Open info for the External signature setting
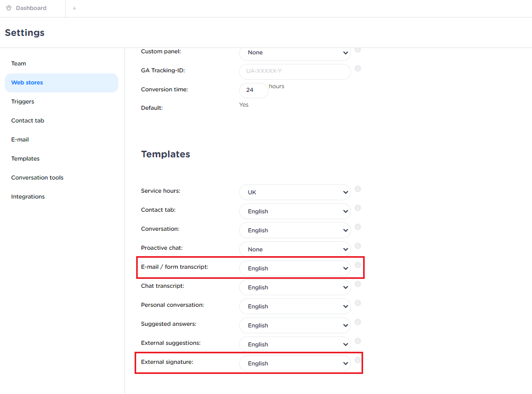532x394 pixels. point(358,360)
